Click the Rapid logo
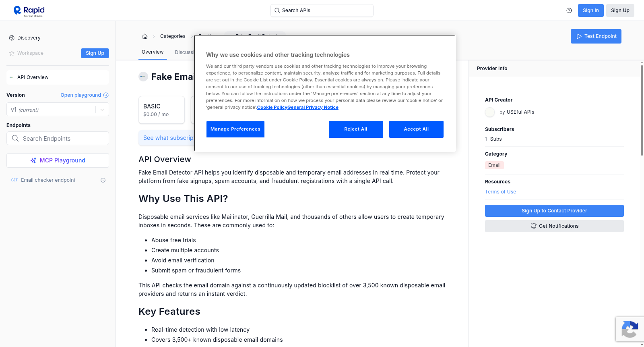Screen dimensions: 644x347 pos(29,11)
